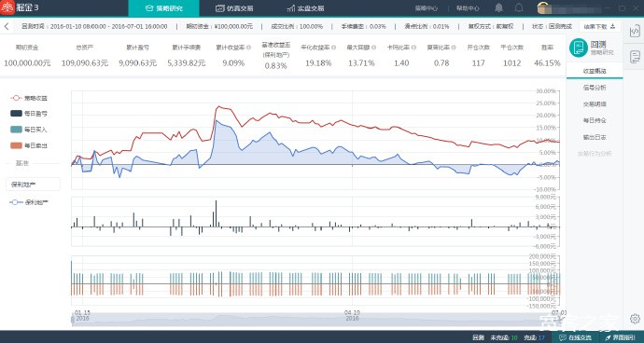This screenshot has width=644, height=343.
Task: Click the 界面指引 button in status bar
Action: 622,337
